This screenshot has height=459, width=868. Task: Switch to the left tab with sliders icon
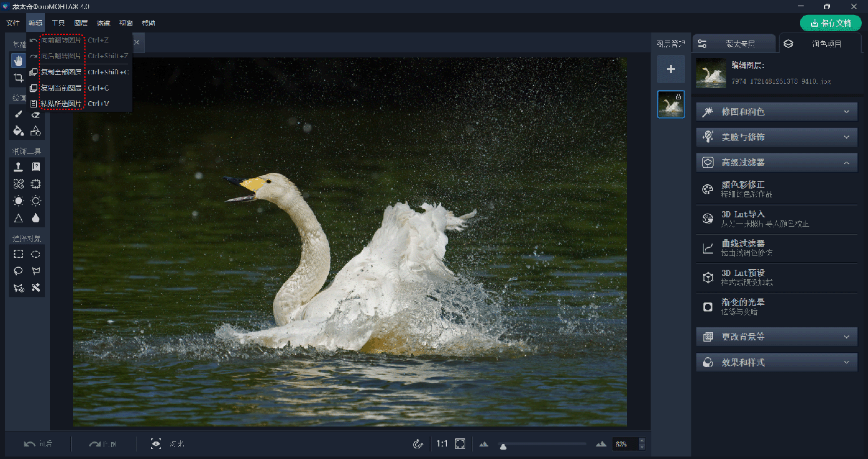[x=734, y=44]
